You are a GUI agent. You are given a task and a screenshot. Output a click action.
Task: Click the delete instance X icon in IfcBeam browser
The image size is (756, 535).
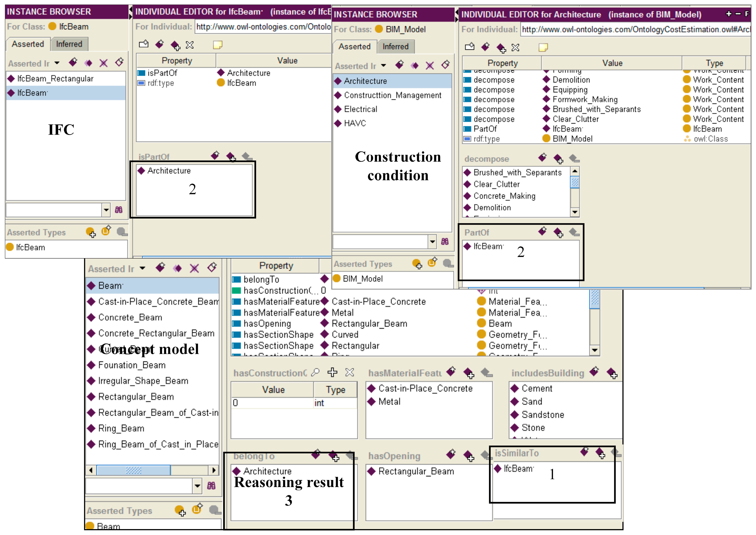[x=103, y=63]
